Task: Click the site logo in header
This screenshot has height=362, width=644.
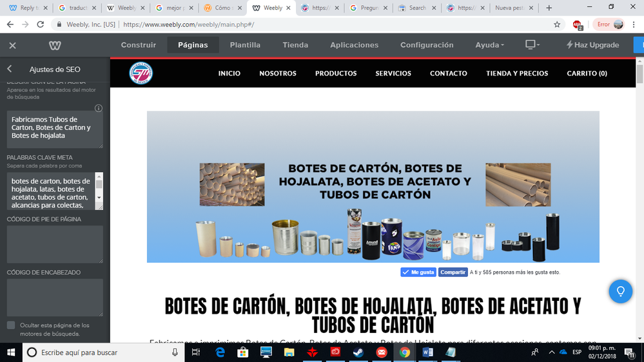Action: (141, 73)
